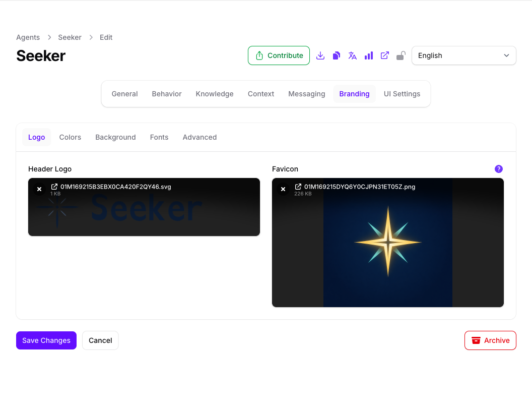
Task: Go to Seeker in breadcrumb
Action: pos(70,37)
